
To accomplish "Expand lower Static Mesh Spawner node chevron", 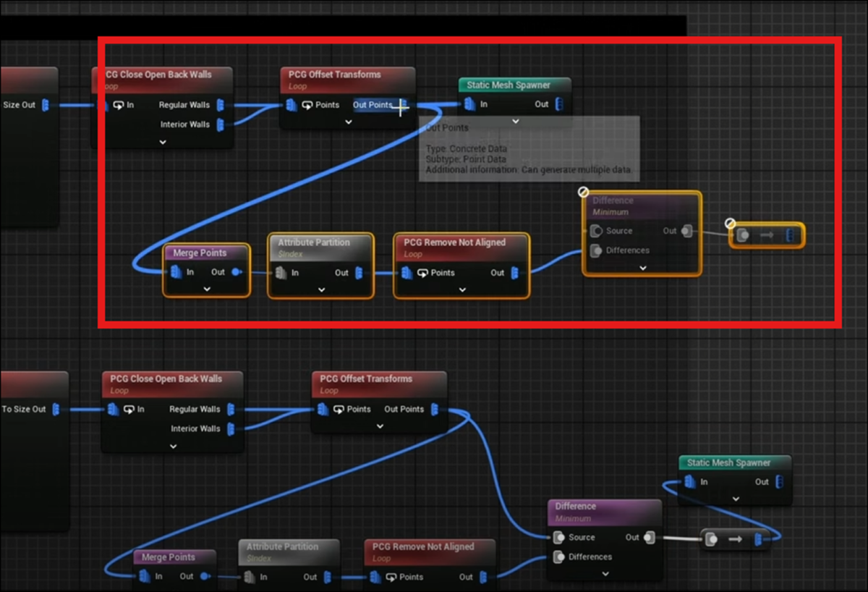I will pos(736,499).
